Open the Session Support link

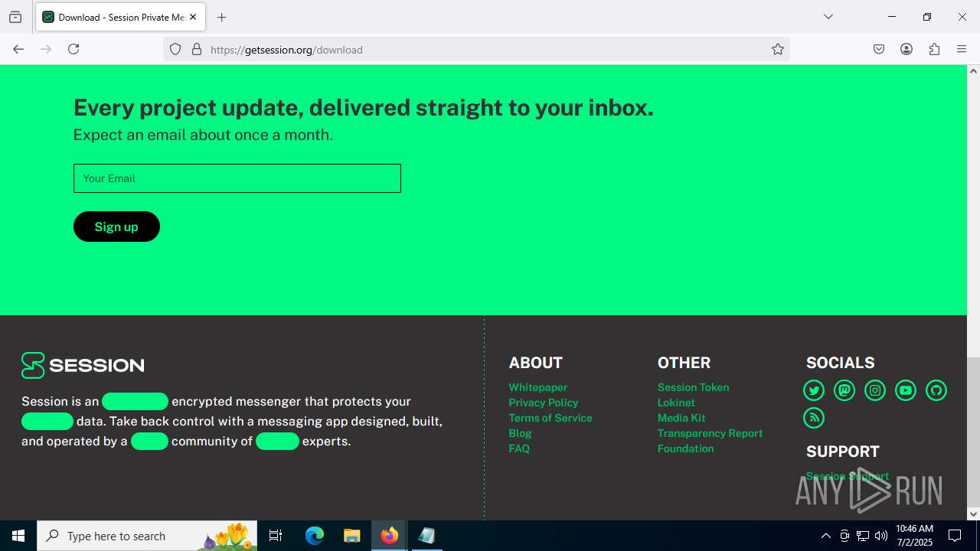(848, 476)
